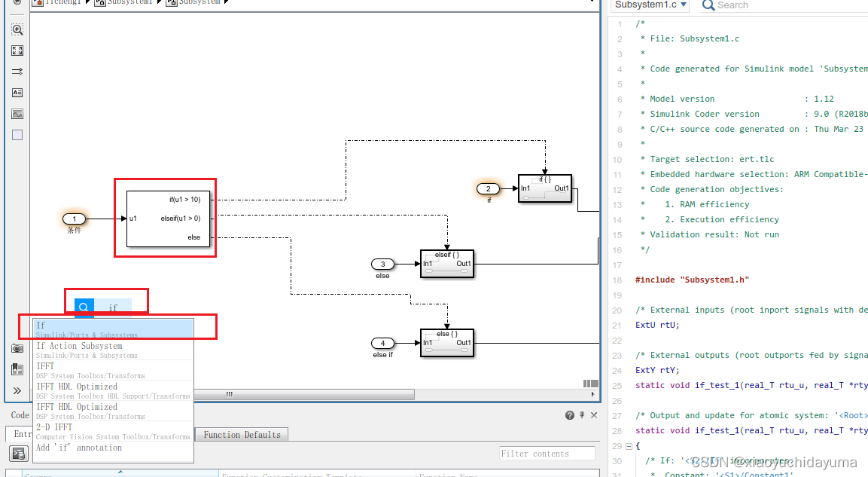This screenshot has width=868, height=477.
Task: Click the model report icon below the camera
Action: click(17, 368)
